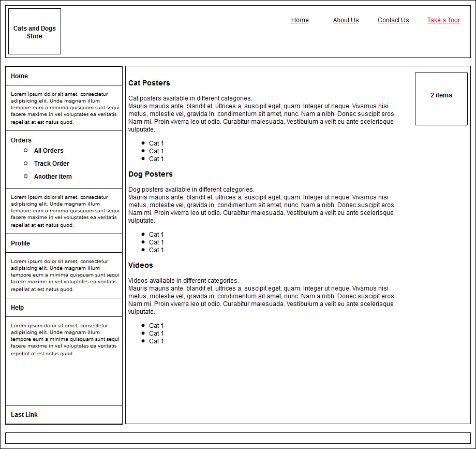Click the first Cat 1 item under Videos

click(156, 325)
